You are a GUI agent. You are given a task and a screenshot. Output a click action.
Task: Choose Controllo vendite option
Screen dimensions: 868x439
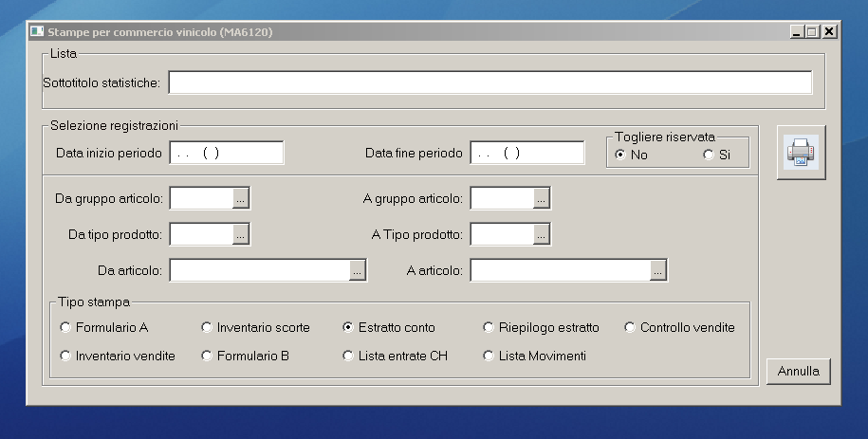coord(631,328)
